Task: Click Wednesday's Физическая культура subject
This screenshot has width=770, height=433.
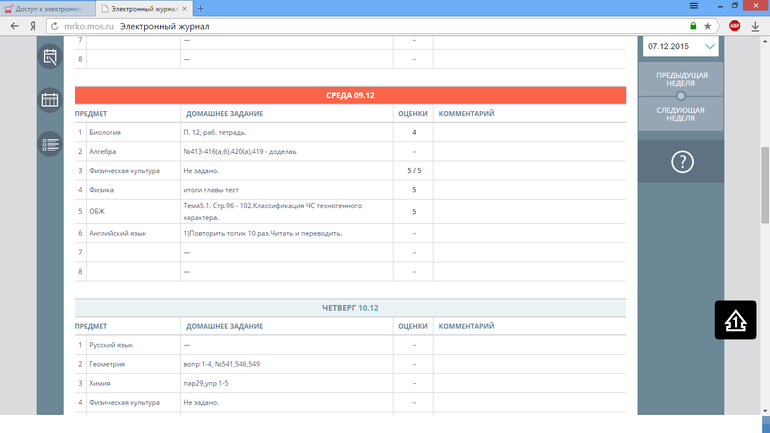Action: click(124, 171)
